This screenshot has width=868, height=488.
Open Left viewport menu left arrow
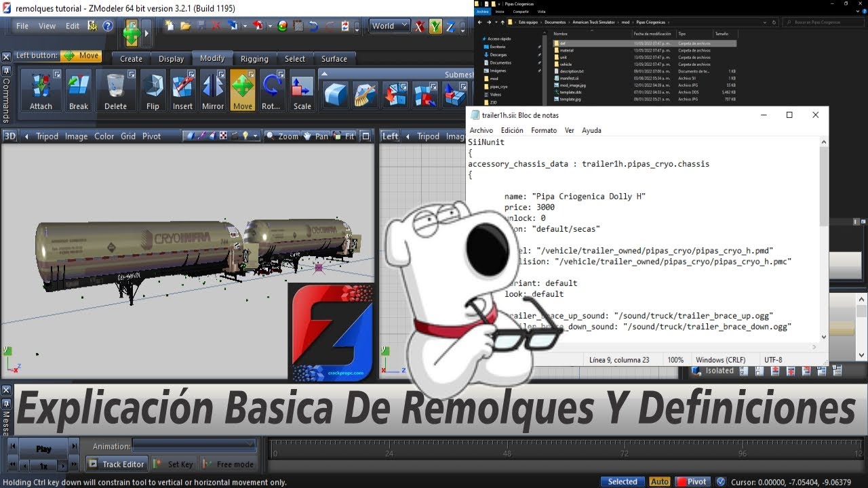pyautogui.click(x=408, y=136)
